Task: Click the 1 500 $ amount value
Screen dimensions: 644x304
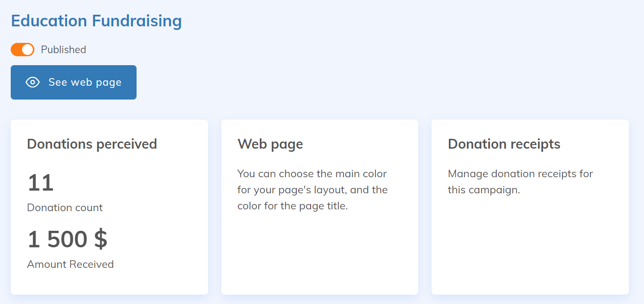Action: [x=67, y=240]
